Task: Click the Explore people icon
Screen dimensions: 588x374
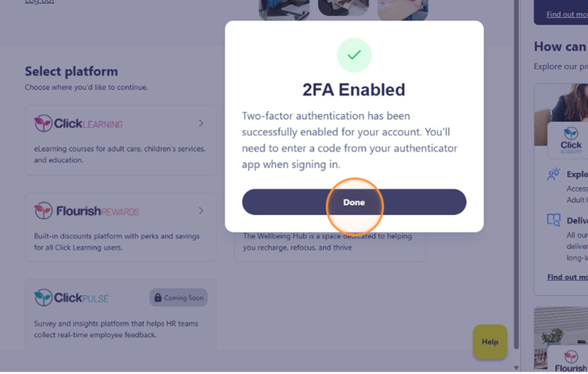Action: point(554,174)
